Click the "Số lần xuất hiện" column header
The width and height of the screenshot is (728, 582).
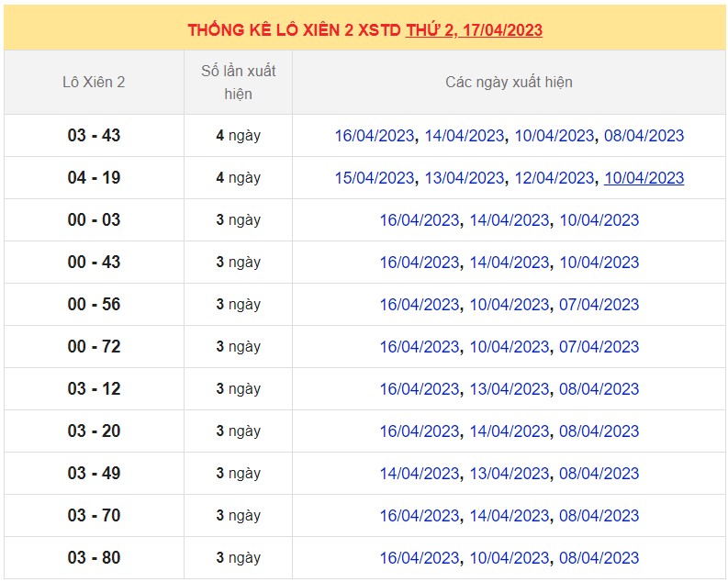(238, 82)
